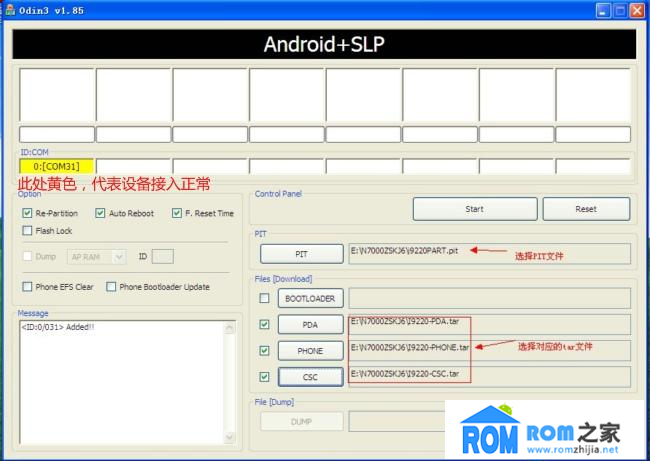Select the yellow 0:[COM31] port box
The height and width of the screenshot is (461, 650).
[x=57, y=166]
